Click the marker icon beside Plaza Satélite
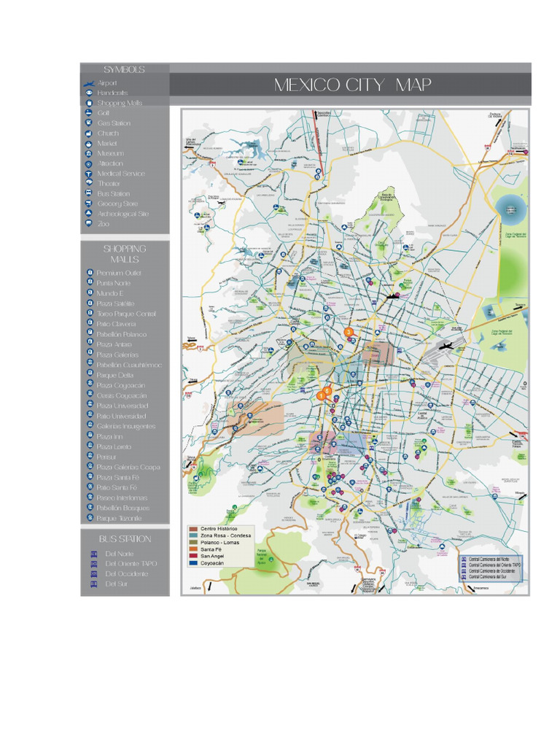 tap(90, 303)
